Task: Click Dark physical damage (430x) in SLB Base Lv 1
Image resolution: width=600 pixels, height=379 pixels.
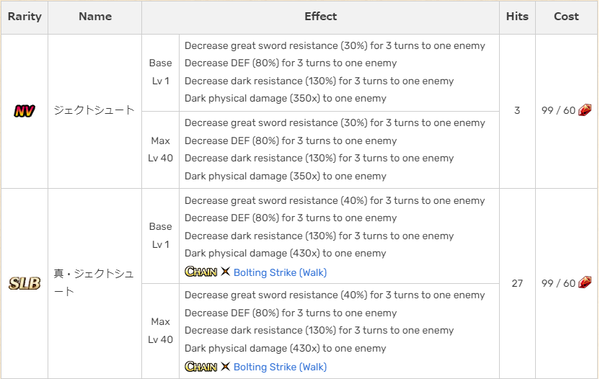Action: (x=285, y=253)
